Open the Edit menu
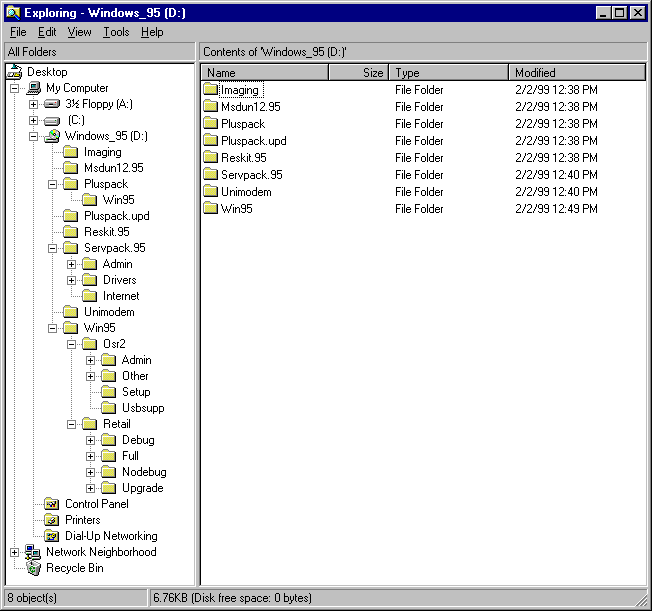The width and height of the screenshot is (652, 611). (47, 32)
